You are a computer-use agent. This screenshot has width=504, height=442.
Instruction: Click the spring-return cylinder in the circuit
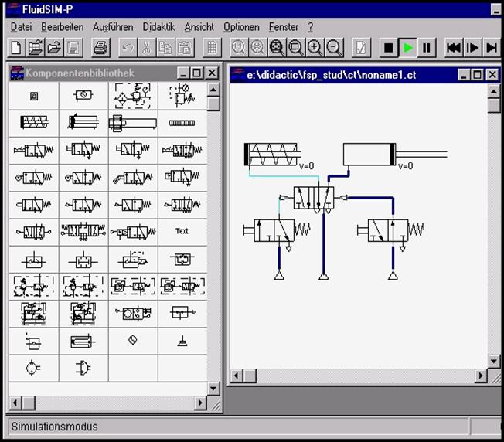point(273,155)
